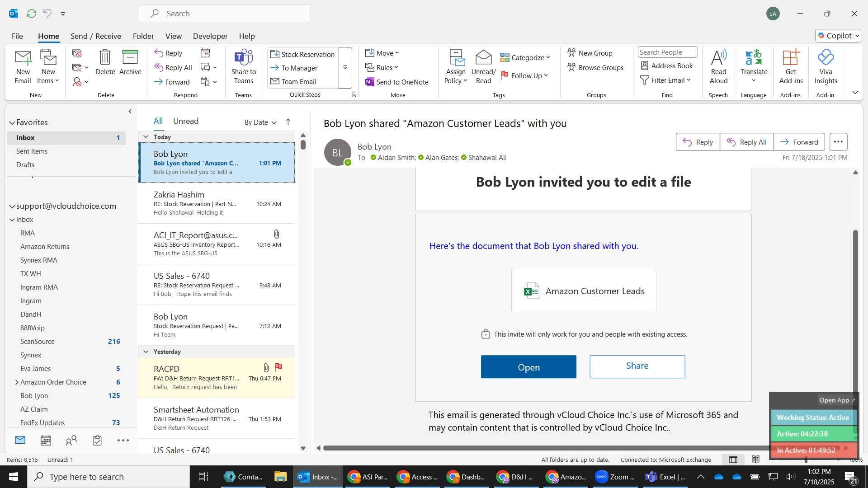The image size is (868, 488).
Task: Show All messages filter
Action: (158, 121)
